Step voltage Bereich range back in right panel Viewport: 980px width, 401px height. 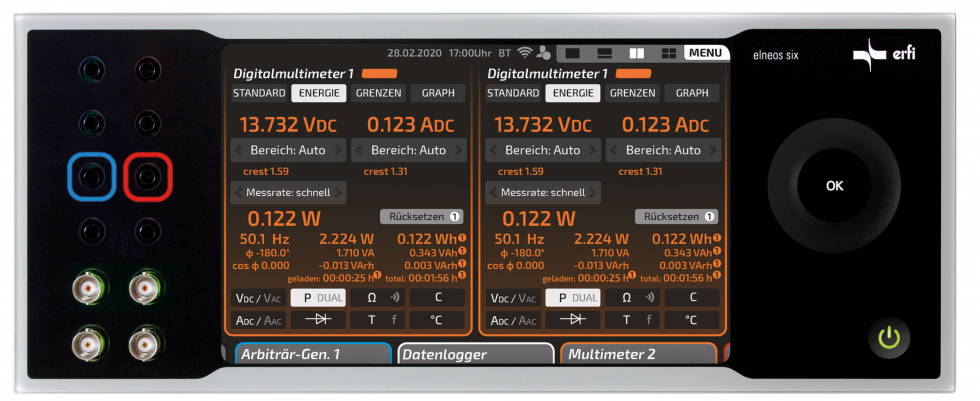coord(494,150)
